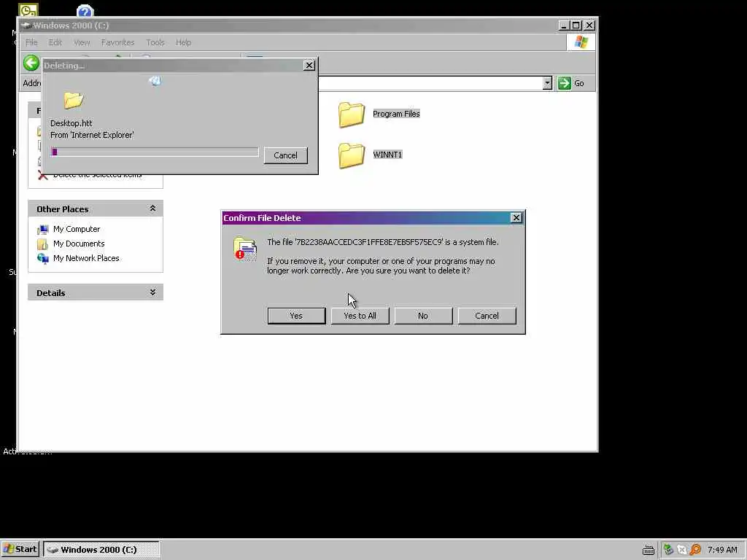The height and width of the screenshot is (560, 747).
Task: Open My Documents link in Other Places
Action: pos(79,244)
